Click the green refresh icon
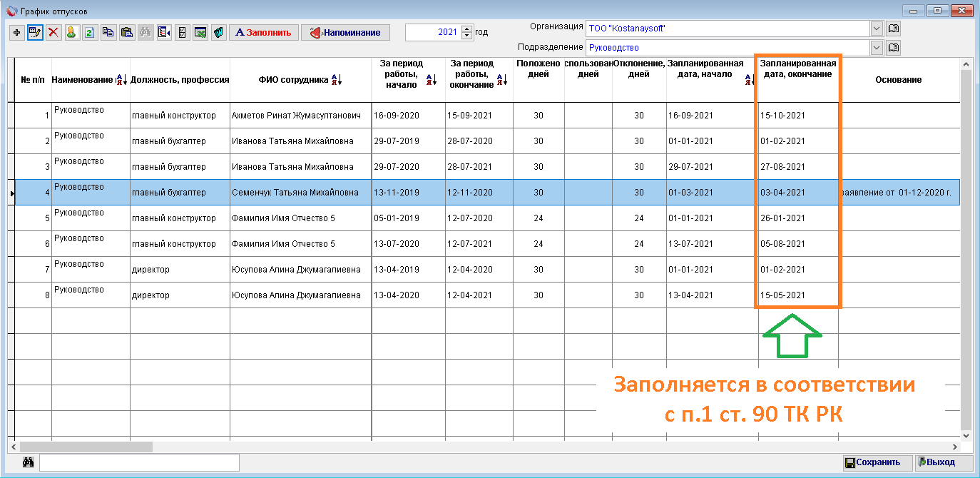 90,32
